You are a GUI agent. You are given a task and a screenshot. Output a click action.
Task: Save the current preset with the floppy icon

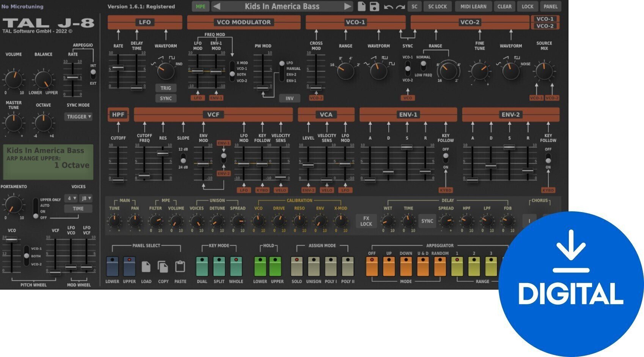[x=374, y=6]
